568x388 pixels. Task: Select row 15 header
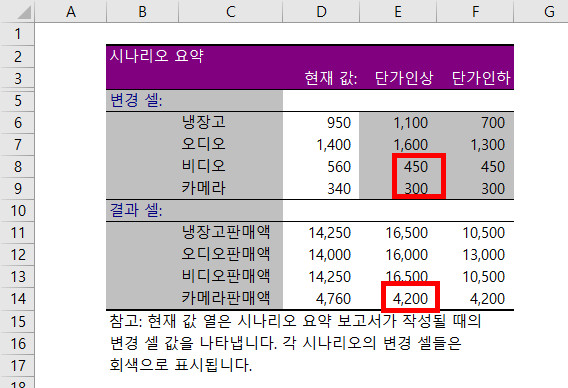coord(17,322)
